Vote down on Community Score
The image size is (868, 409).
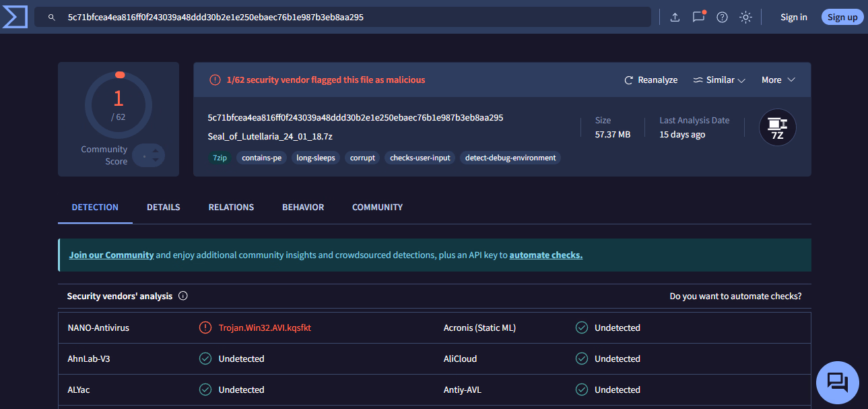[x=156, y=160]
